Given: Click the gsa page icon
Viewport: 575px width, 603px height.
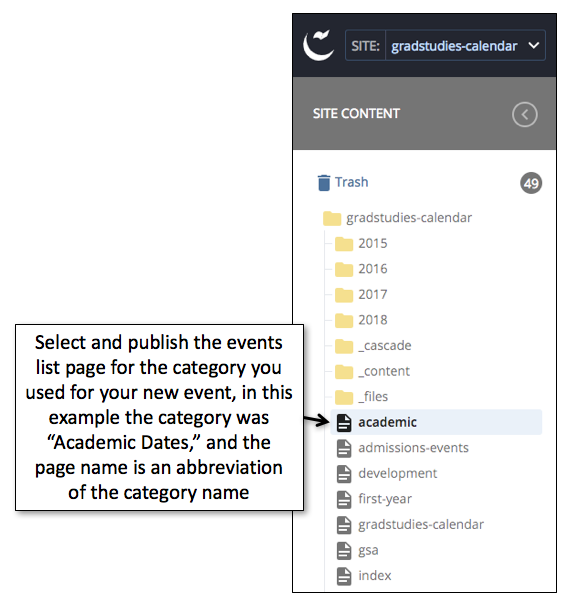Looking at the screenshot, I should tap(344, 550).
